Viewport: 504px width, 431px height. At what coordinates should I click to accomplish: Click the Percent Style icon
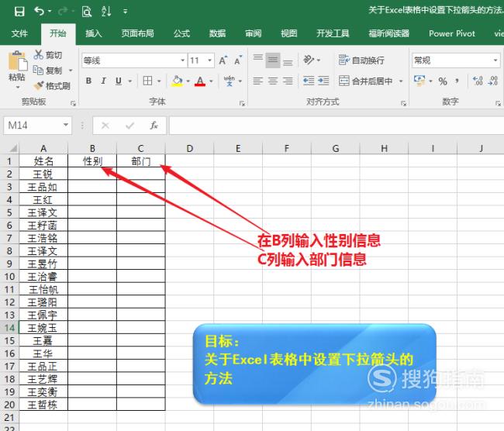(443, 81)
